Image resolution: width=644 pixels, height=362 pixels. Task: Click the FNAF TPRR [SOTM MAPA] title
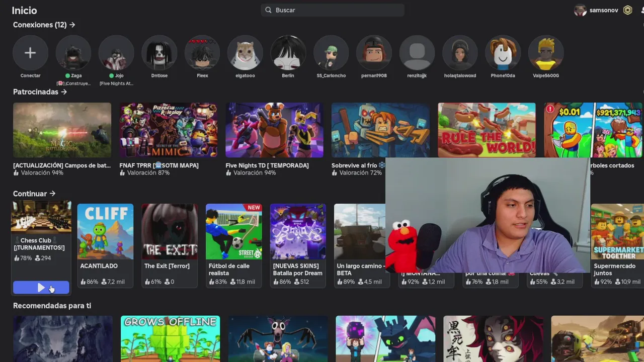(x=159, y=165)
